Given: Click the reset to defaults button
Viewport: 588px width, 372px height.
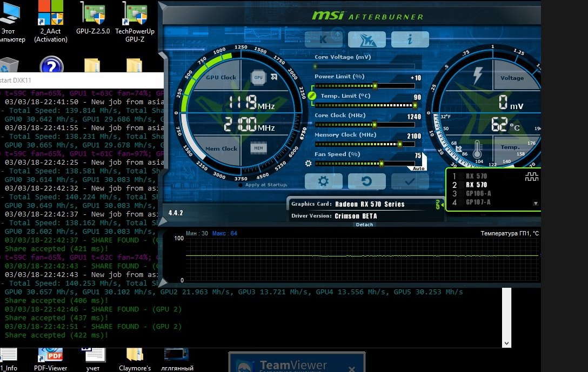Looking at the screenshot, I should click(x=366, y=181).
